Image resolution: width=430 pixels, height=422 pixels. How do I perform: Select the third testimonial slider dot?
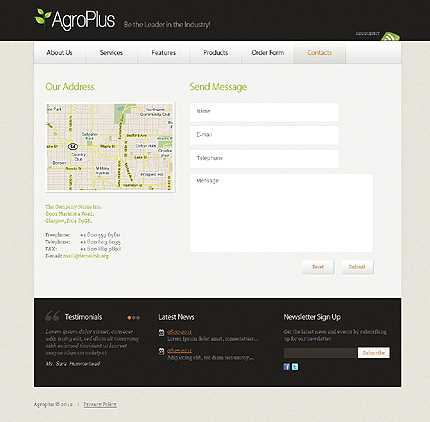click(x=138, y=318)
